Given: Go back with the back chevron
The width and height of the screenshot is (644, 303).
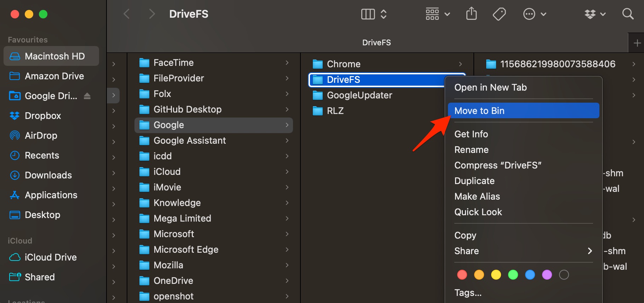Looking at the screenshot, I should [127, 14].
